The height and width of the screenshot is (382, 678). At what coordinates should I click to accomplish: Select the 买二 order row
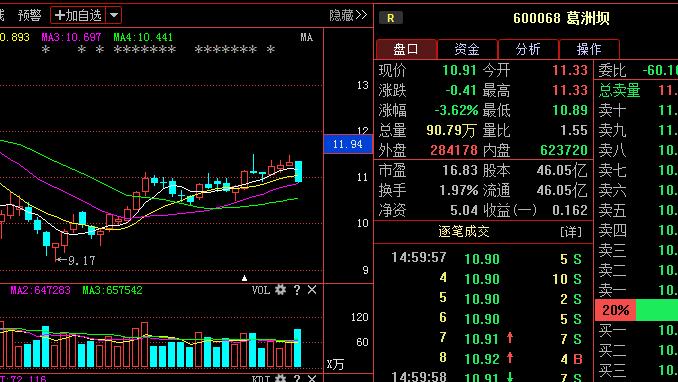tap(636, 350)
